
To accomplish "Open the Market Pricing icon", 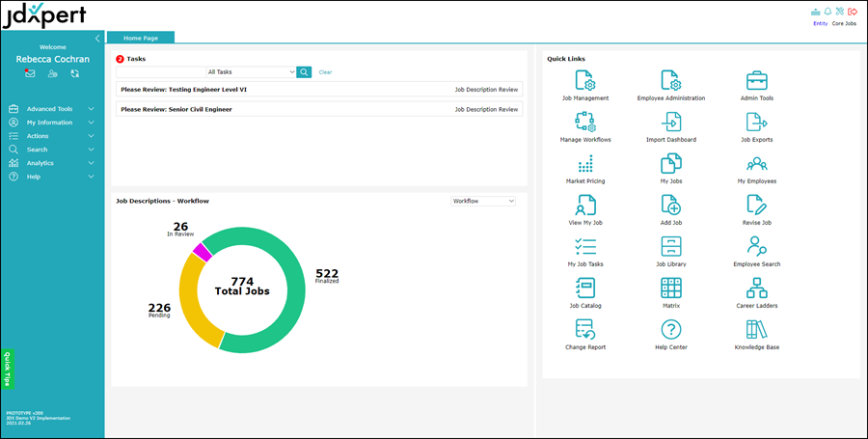I will point(585,164).
